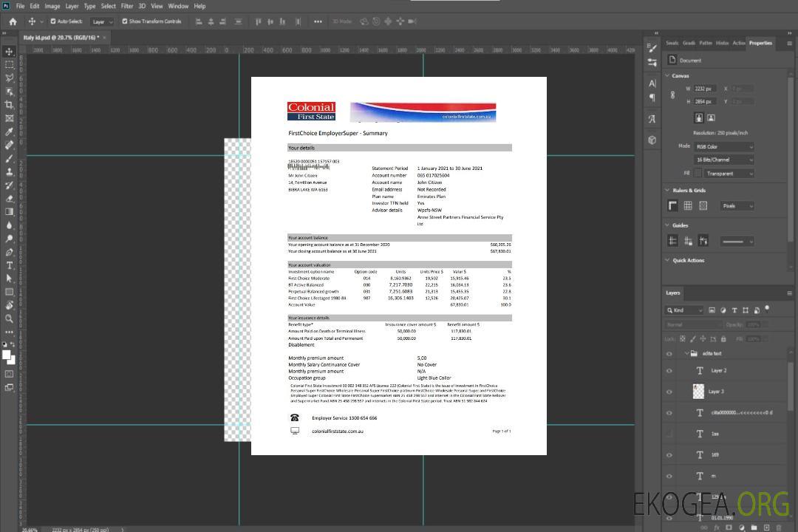Select the Zoom tool
Screen dimensions: 798x532
(9, 318)
